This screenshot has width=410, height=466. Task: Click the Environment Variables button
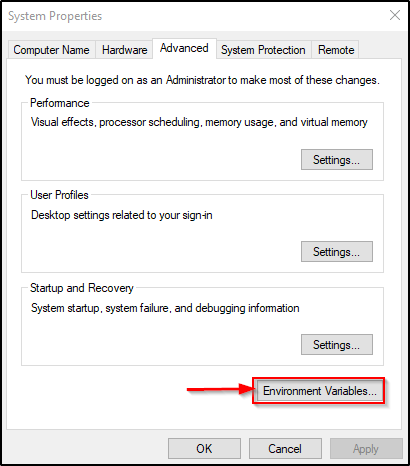point(319,391)
